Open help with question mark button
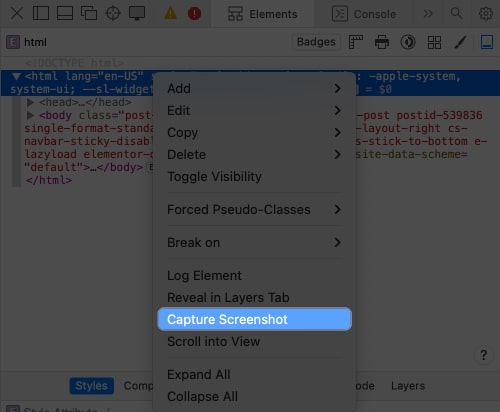 [483, 355]
